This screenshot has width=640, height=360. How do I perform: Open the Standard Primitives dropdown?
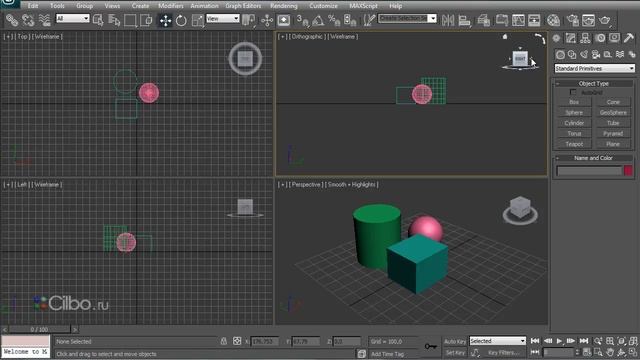(594, 68)
